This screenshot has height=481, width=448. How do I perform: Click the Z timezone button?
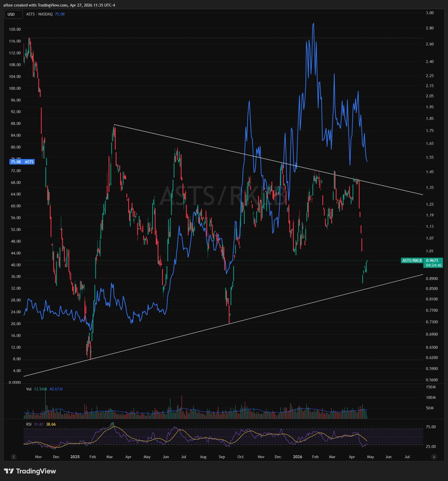(x=14, y=457)
